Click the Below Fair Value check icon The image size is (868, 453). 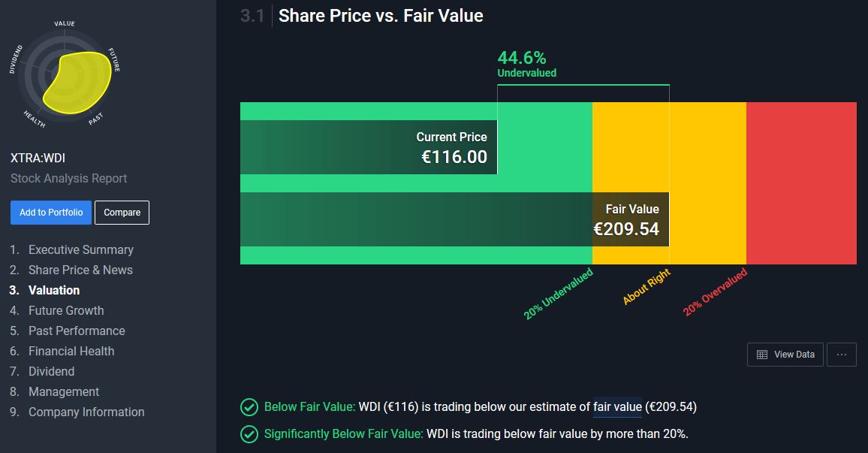[249, 407]
